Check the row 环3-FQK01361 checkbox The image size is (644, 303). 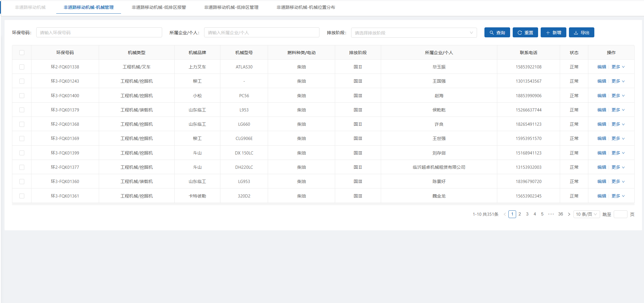click(22, 196)
